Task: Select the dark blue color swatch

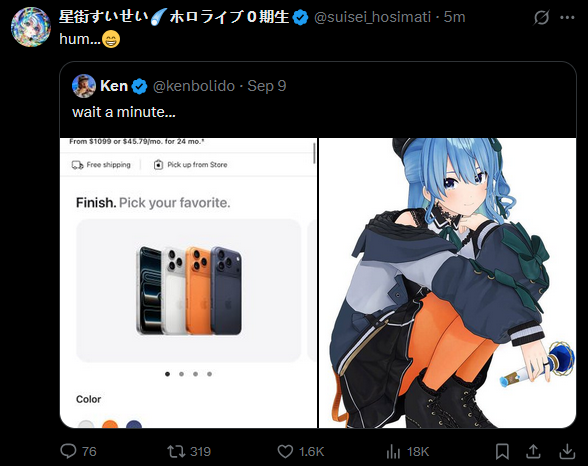Action: [x=134, y=424]
